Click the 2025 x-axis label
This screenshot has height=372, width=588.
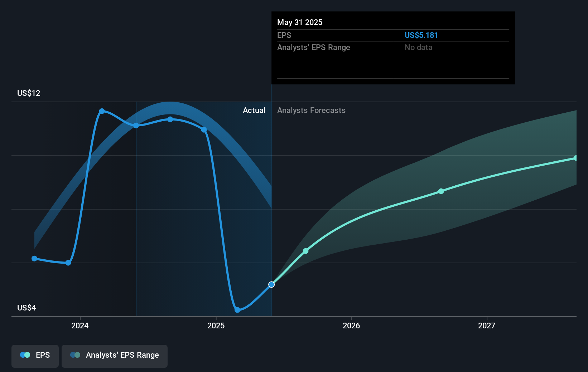click(x=216, y=325)
